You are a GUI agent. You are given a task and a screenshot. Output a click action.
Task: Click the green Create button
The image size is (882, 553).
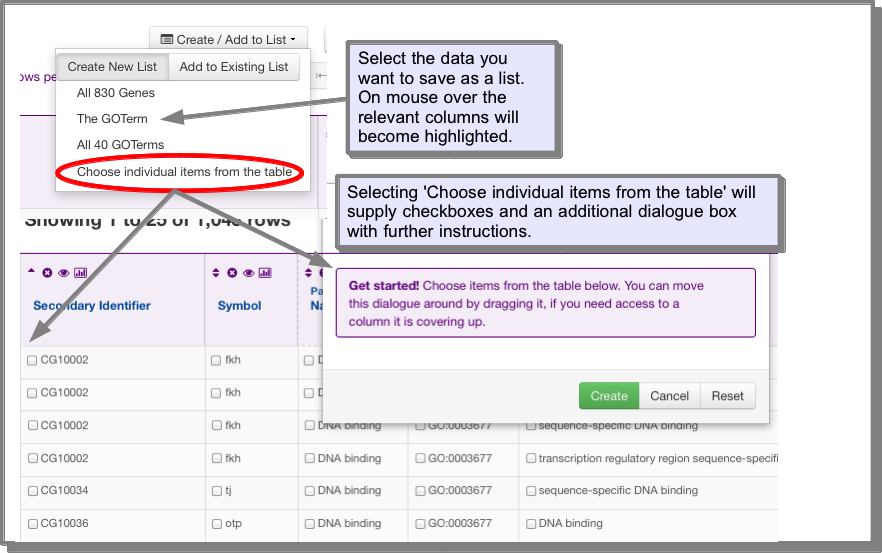tap(609, 396)
